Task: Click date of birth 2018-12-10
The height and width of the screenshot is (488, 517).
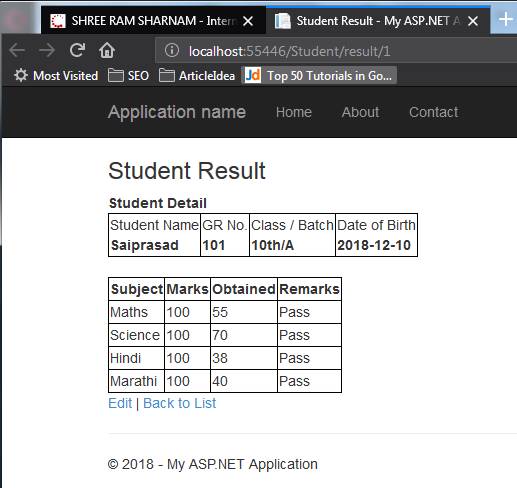Action: 374,245
